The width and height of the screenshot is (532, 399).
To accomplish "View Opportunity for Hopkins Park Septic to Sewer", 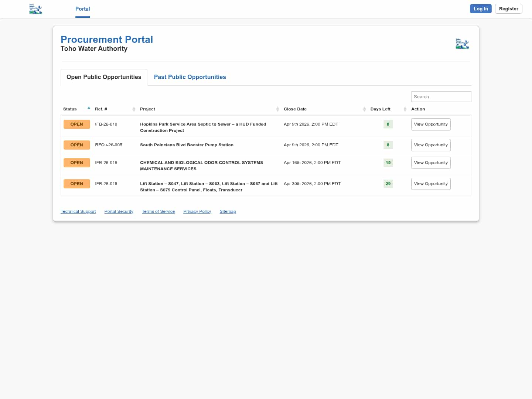I will [431, 124].
